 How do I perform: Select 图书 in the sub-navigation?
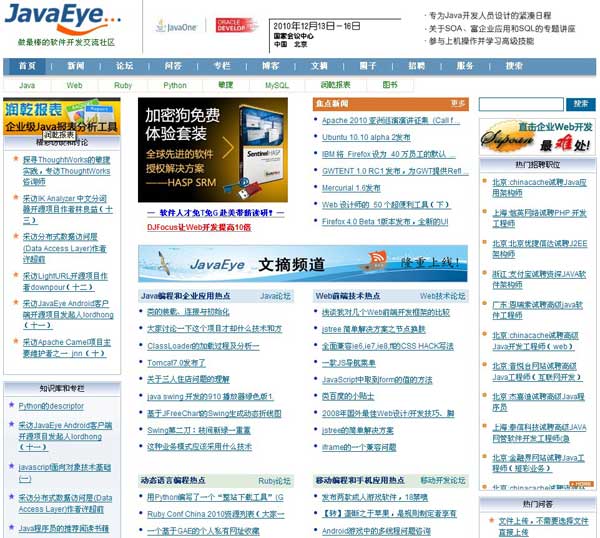390,85
